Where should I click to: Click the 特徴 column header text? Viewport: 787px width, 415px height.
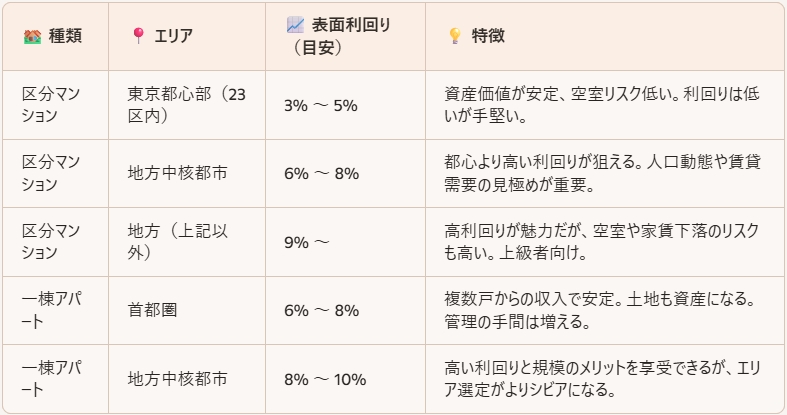(488, 36)
